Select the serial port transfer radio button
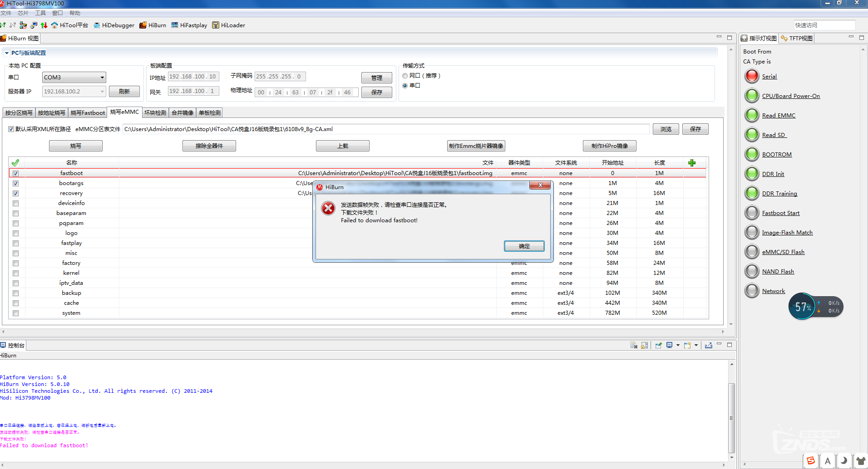Viewport: 868px width, 469px height. point(405,85)
